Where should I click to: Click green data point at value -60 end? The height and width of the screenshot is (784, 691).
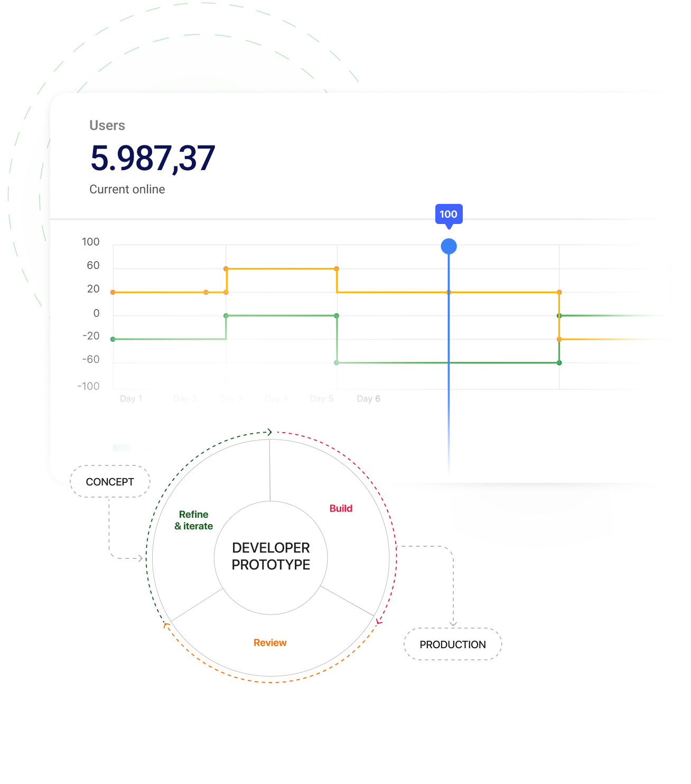(559, 362)
